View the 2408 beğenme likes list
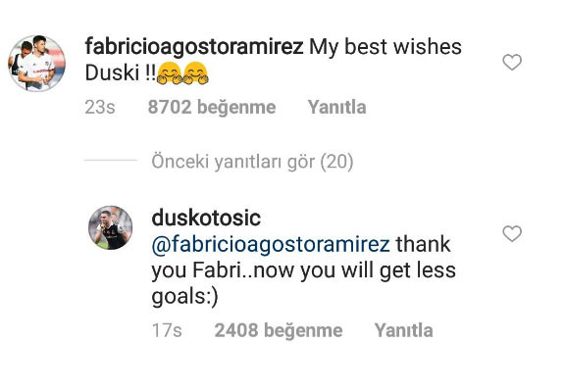The height and width of the screenshot is (392, 565). click(279, 330)
